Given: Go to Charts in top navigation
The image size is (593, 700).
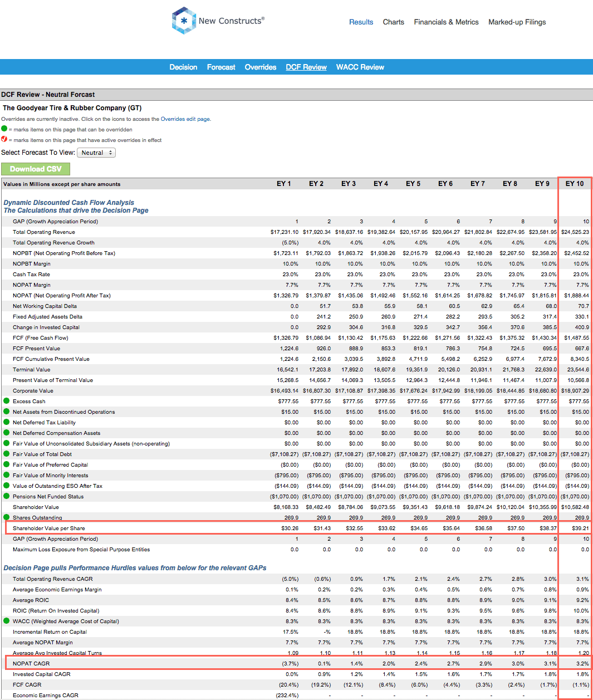Looking at the screenshot, I should tap(394, 22).
